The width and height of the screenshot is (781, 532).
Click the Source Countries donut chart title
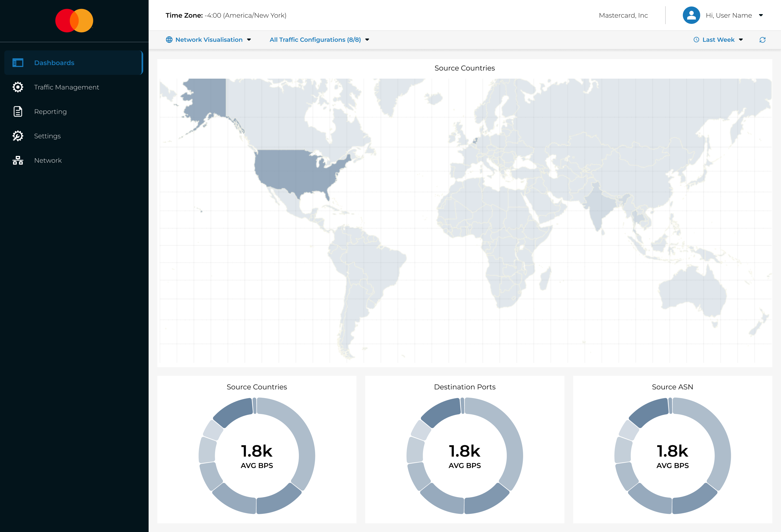coord(257,387)
